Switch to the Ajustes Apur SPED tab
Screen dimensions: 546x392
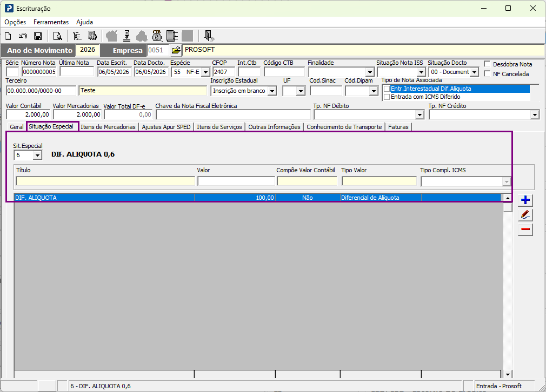166,127
